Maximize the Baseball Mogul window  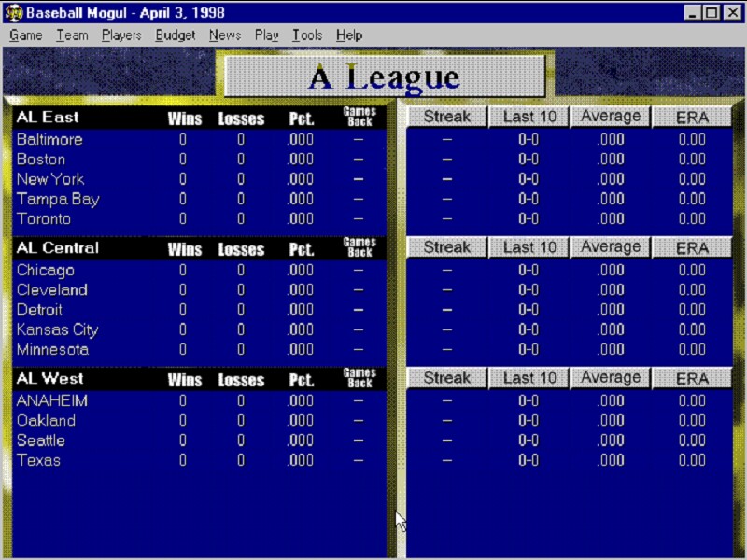pos(712,12)
